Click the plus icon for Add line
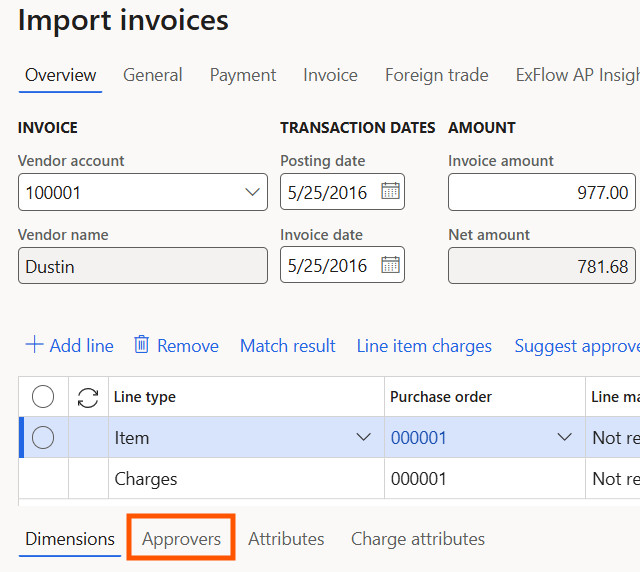640x572 pixels. pos(34,345)
